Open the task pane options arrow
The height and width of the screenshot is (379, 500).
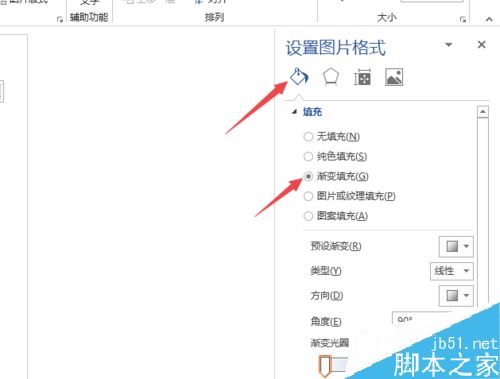click(449, 44)
